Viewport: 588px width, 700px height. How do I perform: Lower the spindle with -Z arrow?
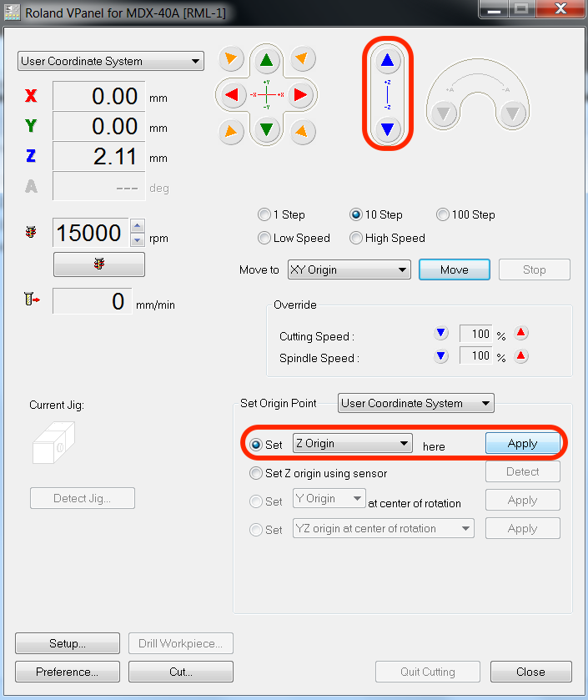(387, 129)
